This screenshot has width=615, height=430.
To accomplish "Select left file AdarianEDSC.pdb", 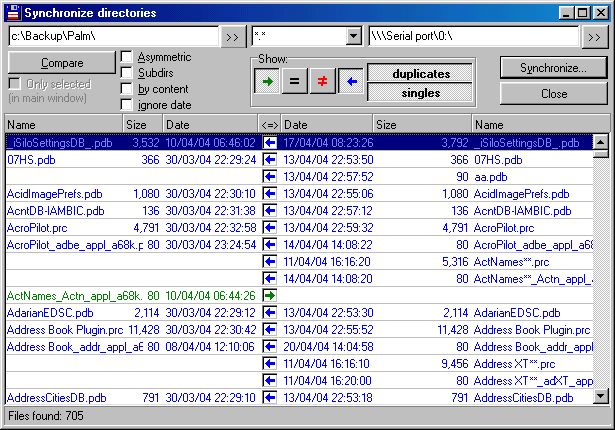I will 50,313.
